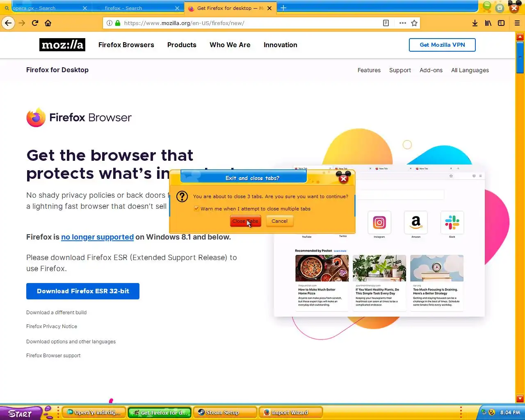Screen dimensions: 525x420
Task: Expand Innovation navigation menu
Action: click(x=281, y=45)
